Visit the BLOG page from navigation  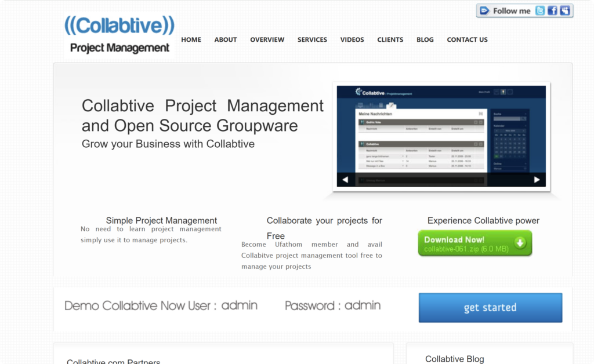[425, 40]
